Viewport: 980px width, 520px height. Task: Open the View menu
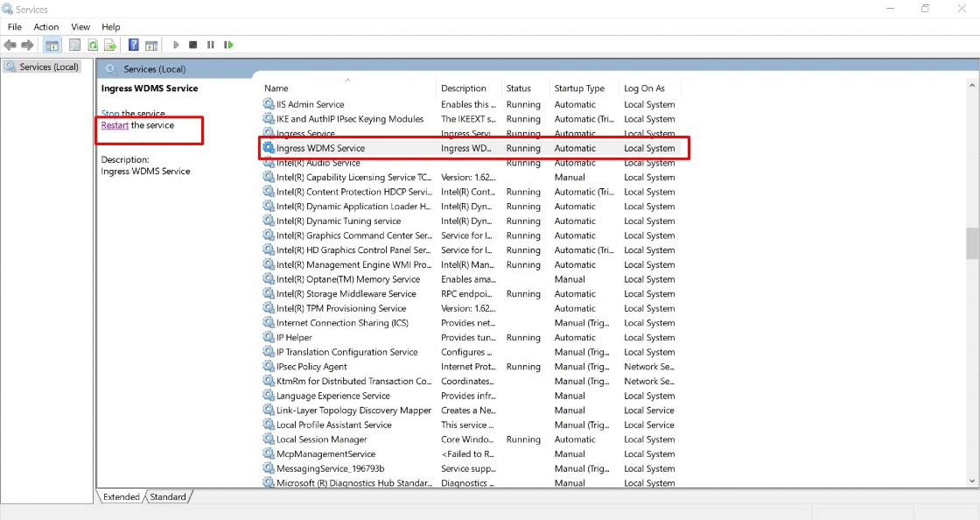click(x=80, y=27)
